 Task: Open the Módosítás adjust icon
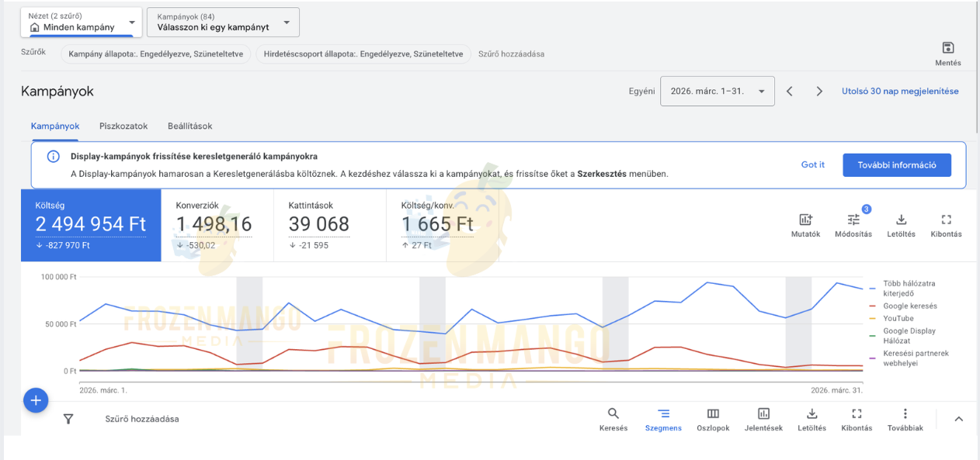(853, 220)
